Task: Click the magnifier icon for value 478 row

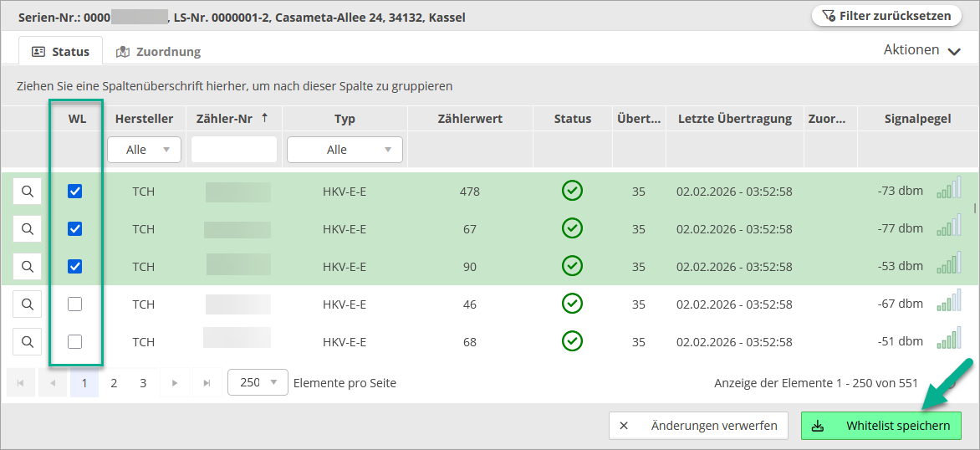Action: 28,192
